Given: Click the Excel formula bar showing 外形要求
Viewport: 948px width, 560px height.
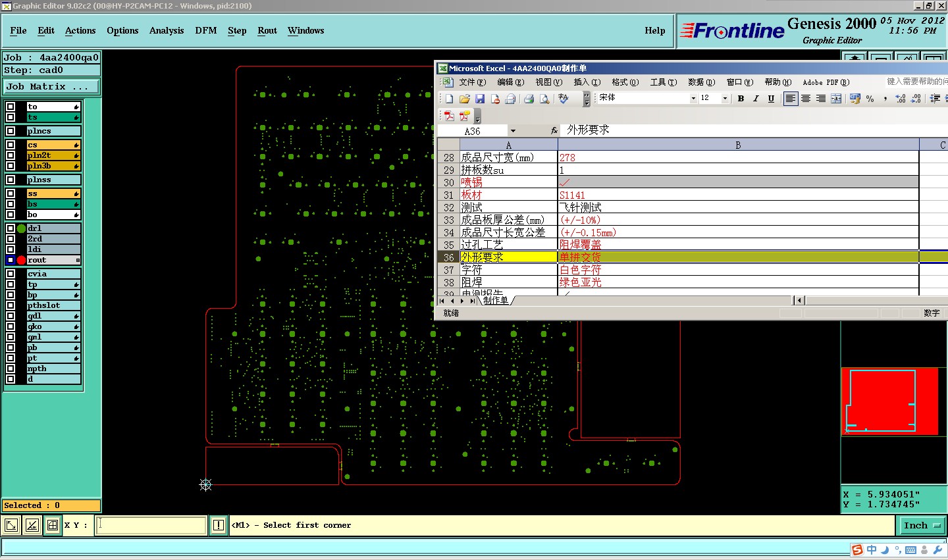Looking at the screenshot, I should coord(754,130).
